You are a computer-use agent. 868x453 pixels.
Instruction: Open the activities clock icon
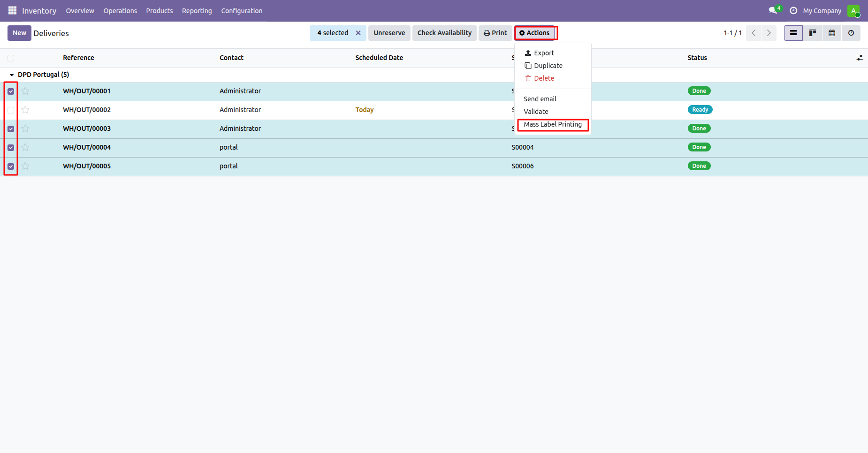tap(793, 10)
